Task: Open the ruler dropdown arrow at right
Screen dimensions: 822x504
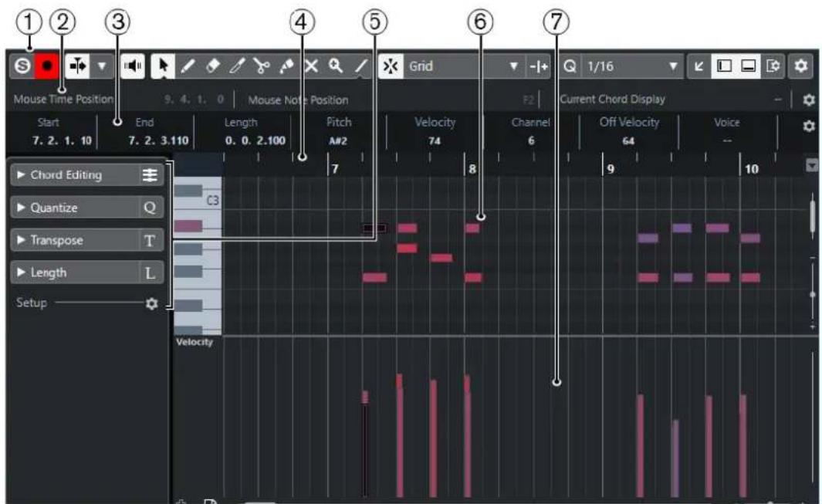Action: click(811, 165)
